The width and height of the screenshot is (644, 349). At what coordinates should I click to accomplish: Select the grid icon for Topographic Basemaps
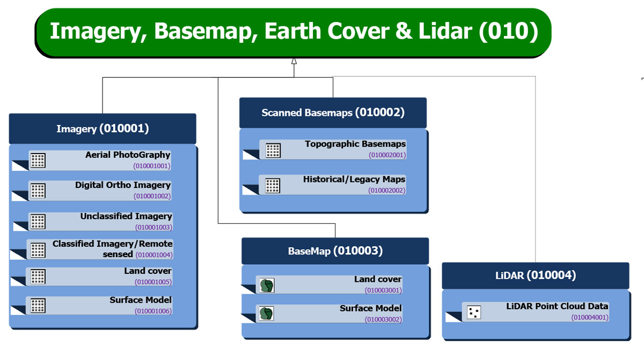pyautogui.click(x=273, y=150)
